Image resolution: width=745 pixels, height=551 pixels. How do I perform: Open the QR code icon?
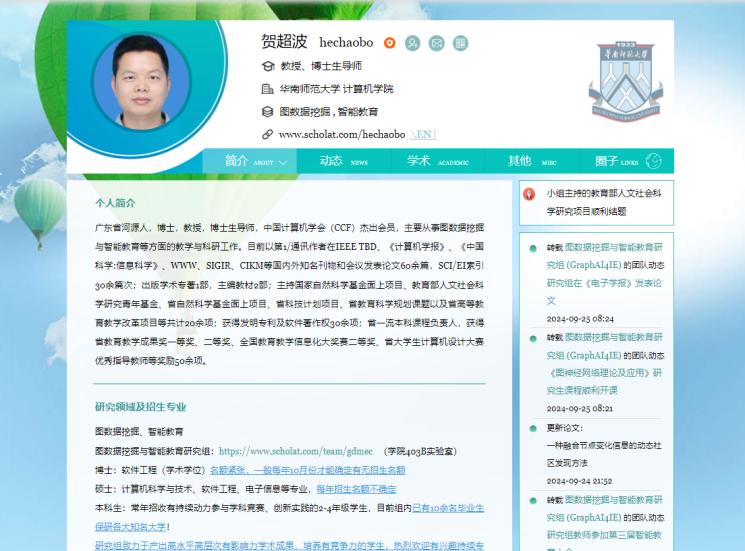(460, 43)
